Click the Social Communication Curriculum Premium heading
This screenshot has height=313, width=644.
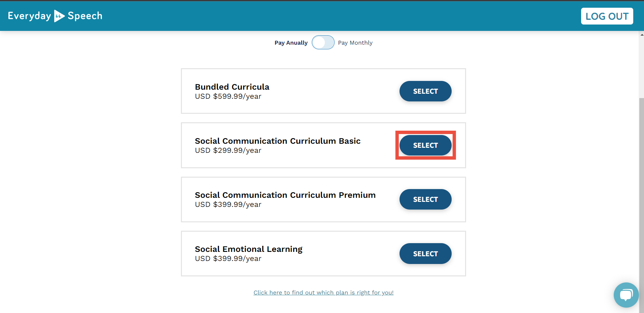(x=285, y=195)
